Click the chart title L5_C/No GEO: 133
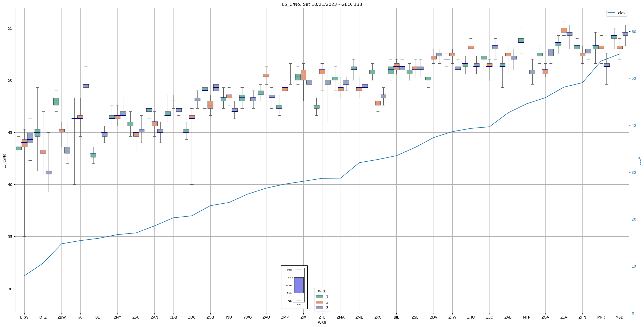 [x=322, y=4]
